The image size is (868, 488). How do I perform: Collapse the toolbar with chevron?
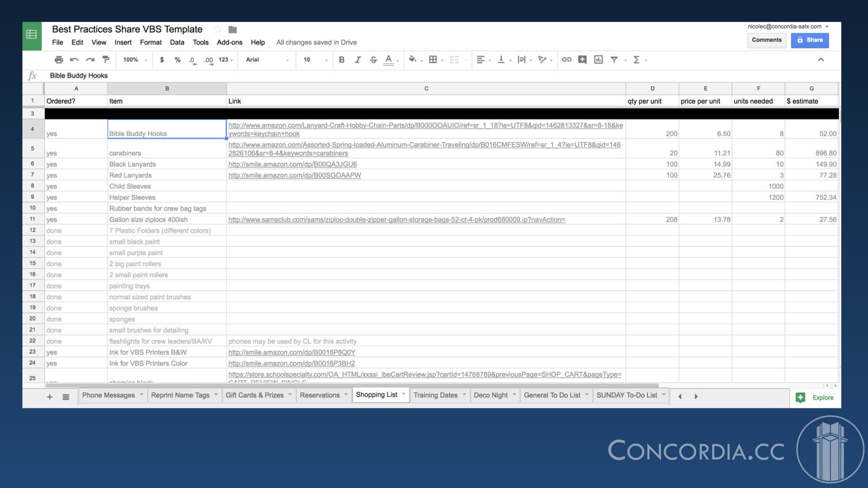[x=821, y=60]
